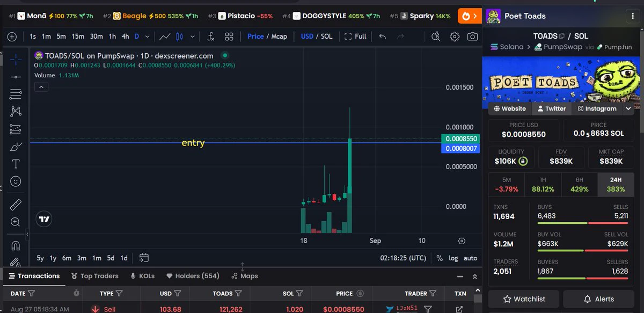Redo the last chart action

pyautogui.click(x=400, y=37)
